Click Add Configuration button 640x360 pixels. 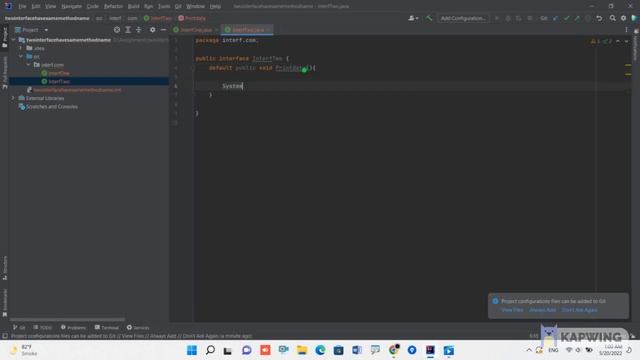coord(463,18)
